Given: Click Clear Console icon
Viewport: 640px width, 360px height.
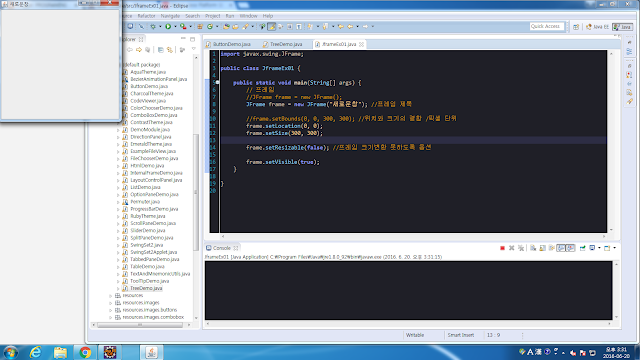Looking at the screenshot, I should (x=533, y=248).
